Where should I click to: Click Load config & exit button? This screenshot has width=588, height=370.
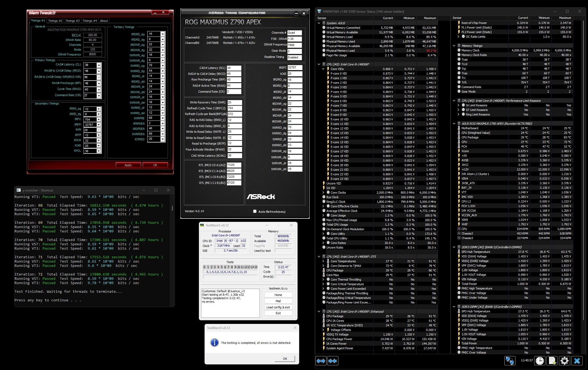[278, 307]
